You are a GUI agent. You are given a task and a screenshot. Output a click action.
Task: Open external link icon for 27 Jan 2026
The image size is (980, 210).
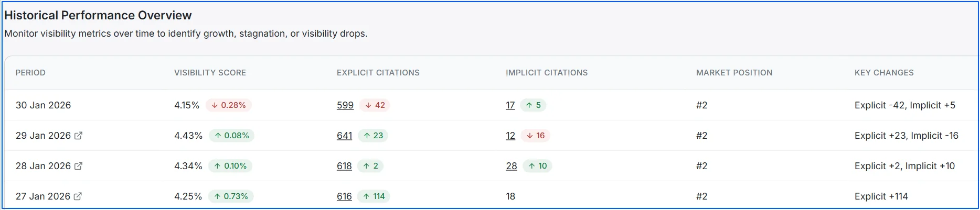pos(78,196)
